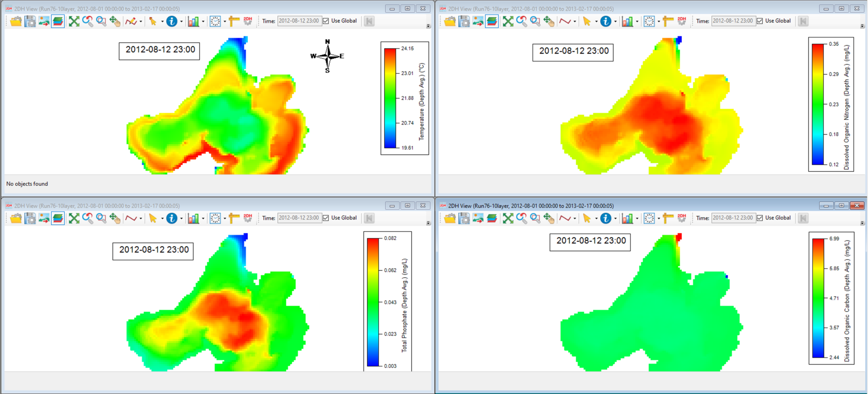Click Time field in Dissolved Organic Carbon view
The height and width of the screenshot is (394, 868).
(733, 218)
